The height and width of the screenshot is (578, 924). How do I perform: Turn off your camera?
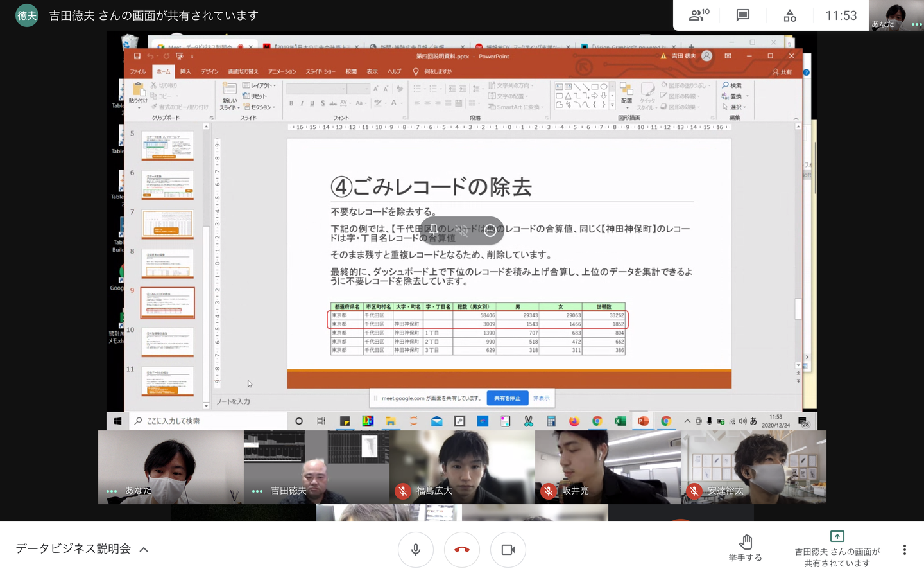pyautogui.click(x=508, y=550)
